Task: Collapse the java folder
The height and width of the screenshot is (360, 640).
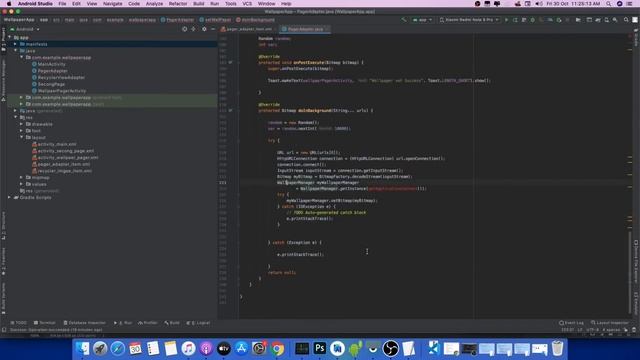Action: [16, 51]
